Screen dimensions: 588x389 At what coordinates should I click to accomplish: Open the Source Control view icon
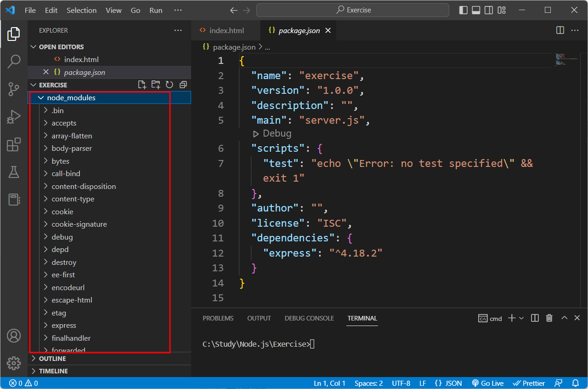(x=14, y=89)
